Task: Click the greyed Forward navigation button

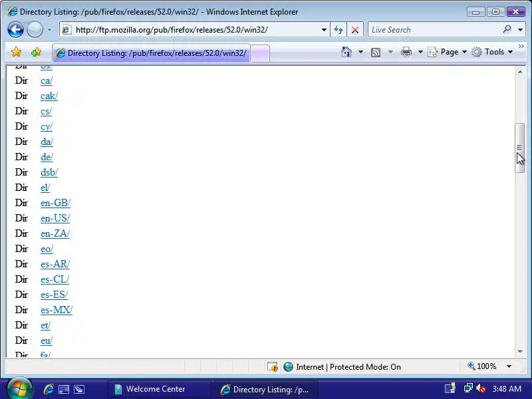Action: [35, 29]
